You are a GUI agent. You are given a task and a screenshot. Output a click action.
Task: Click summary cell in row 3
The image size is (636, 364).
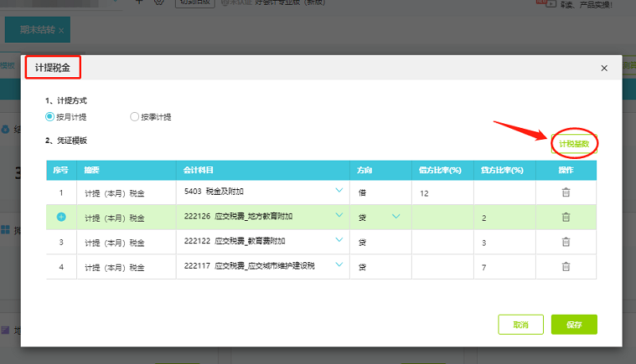[126, 242]
